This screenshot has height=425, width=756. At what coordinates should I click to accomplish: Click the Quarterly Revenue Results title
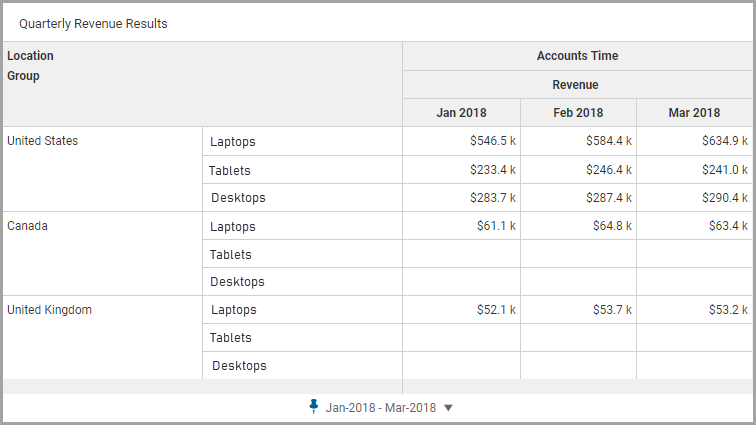[93, 24]
